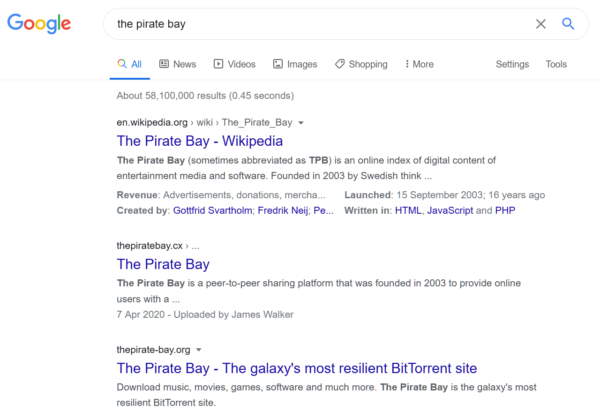Viewport: 600px width, 412px height.
Task: Switch to the News tab
Action: coord(178,64)
